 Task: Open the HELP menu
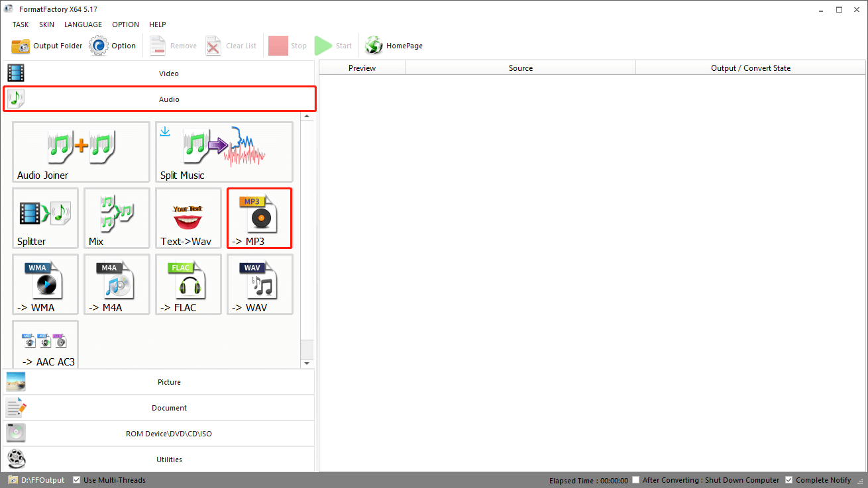(x=158, y=24)
